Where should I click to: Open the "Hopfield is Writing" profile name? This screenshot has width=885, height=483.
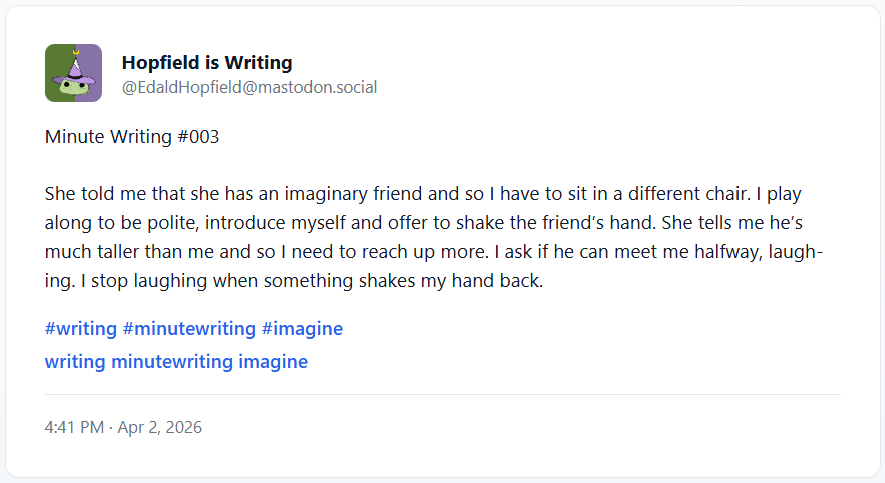pyautogui.click(x=207, y=62)
